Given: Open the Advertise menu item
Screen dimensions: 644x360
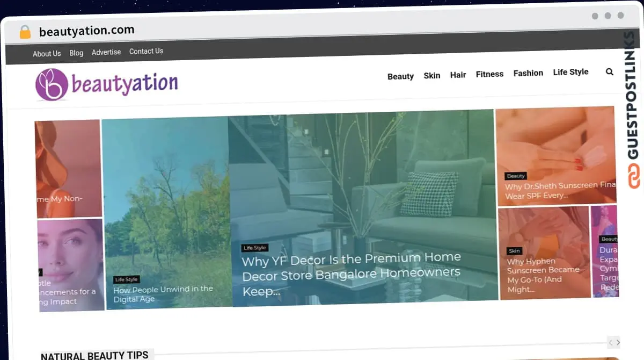Looking at the screenshot, I should click(106, 52).
